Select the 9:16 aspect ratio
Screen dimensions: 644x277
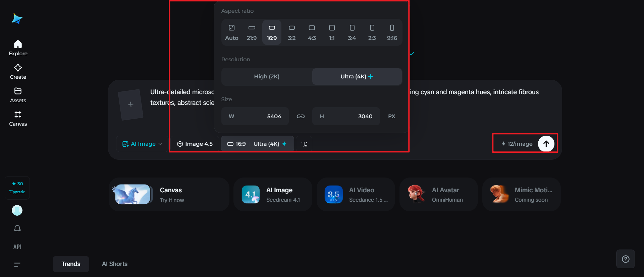392,32
